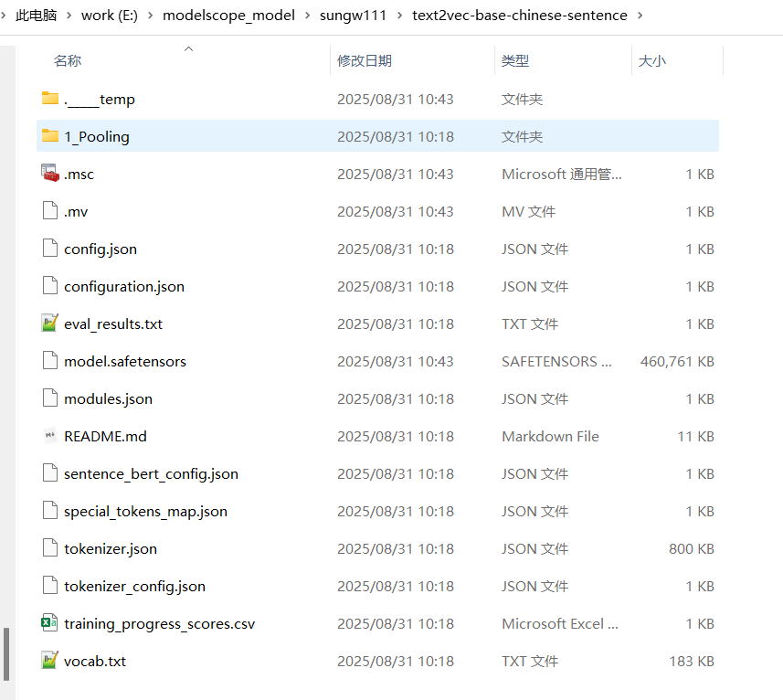Click text2vec-base-chinese-sentence breadcrumb
Viewport: 783px width, 700px height.
coord(519,16)
